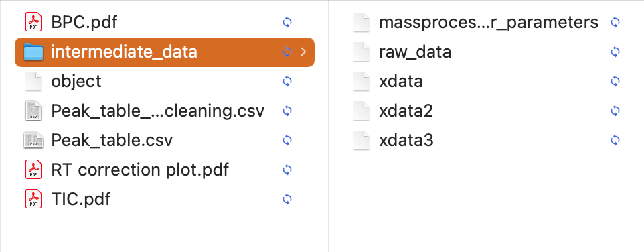Screen dimensions: 644x252
Task: Click sync status icon beside BPC.pdf
Action: 287,22
